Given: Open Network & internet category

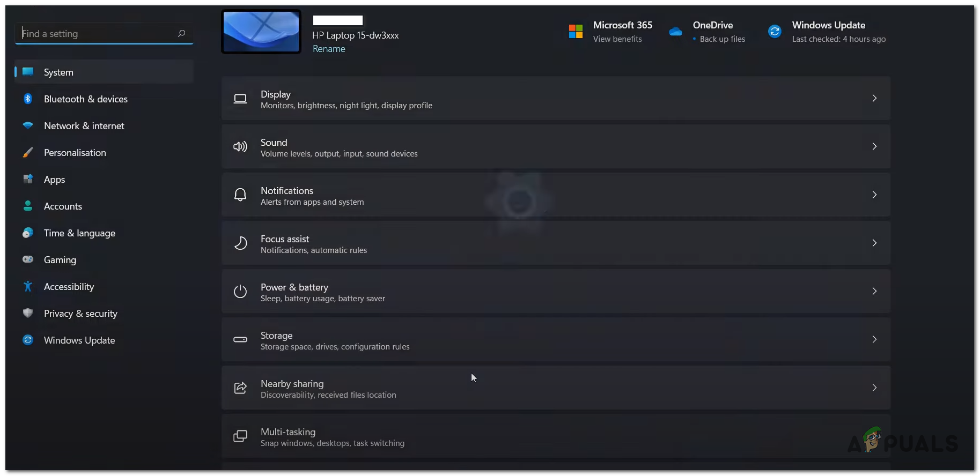Looking at the screenshot, I should [104, 125].
